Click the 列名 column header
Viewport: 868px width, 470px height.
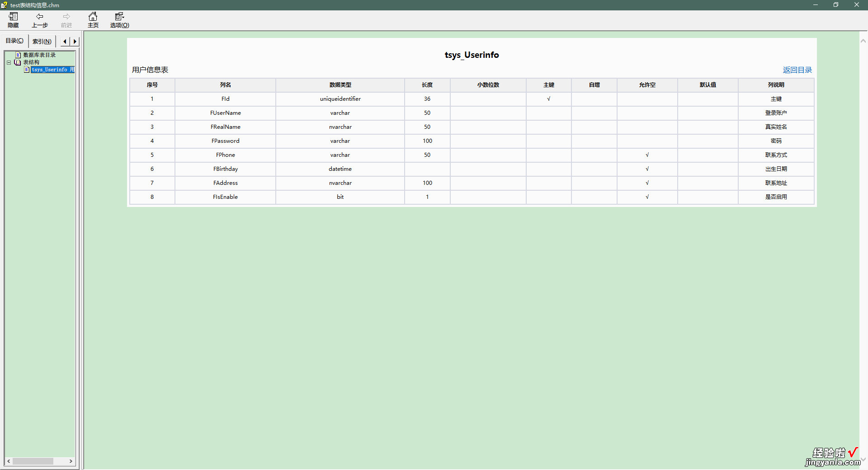226,85
